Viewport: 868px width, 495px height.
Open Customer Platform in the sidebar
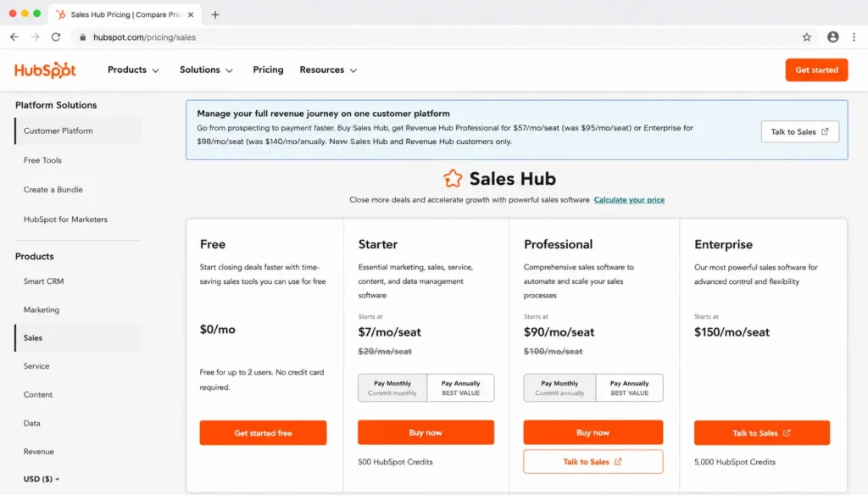click(77, 131)
